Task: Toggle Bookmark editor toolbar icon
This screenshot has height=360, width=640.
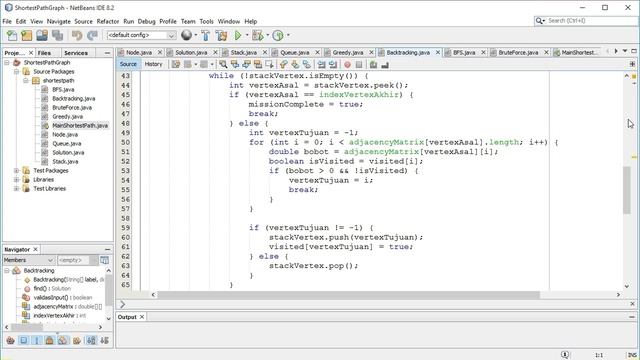Action: pyautogui.click(x=307, y=64)
